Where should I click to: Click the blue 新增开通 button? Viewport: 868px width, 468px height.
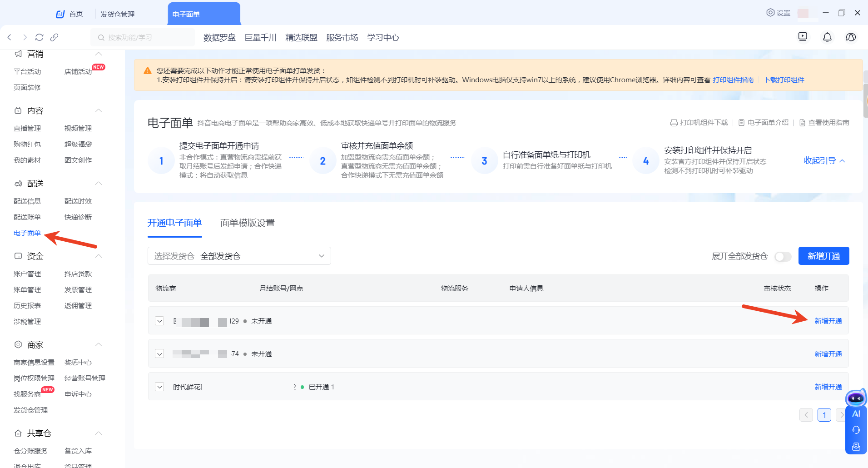tap(823, 256)
